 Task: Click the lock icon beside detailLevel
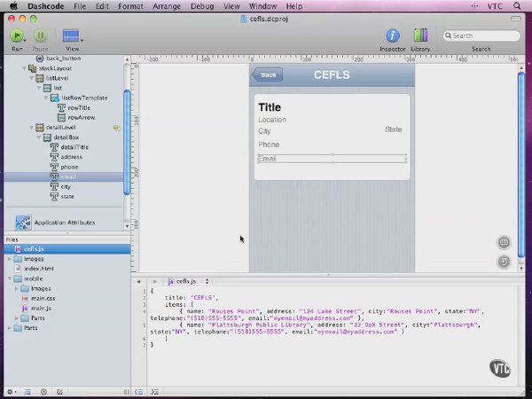pos(116,128)
